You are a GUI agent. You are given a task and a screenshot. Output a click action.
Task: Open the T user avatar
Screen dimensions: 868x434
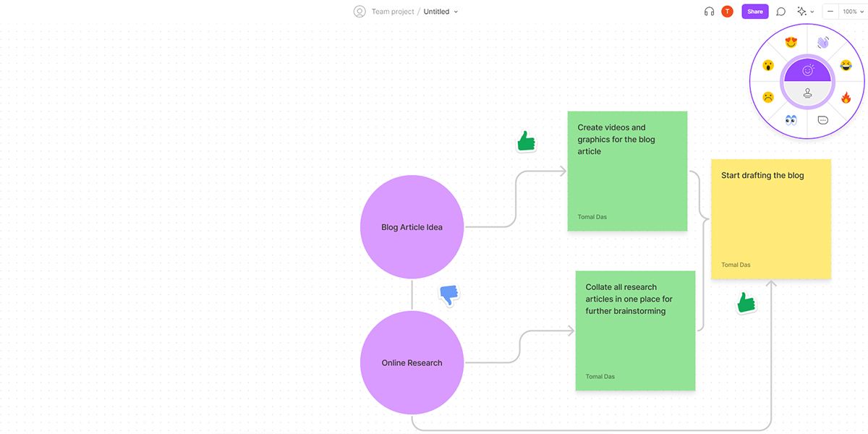(x=728, y=12)
